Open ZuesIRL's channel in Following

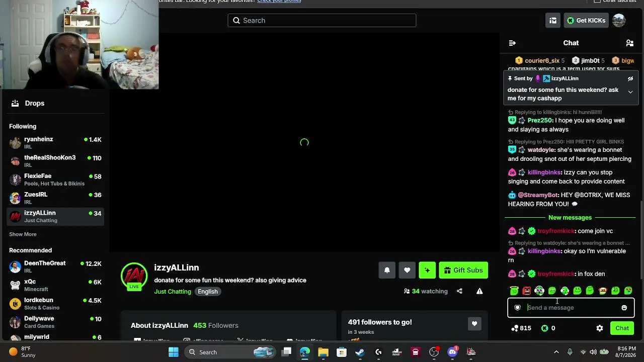click(55, 198)
